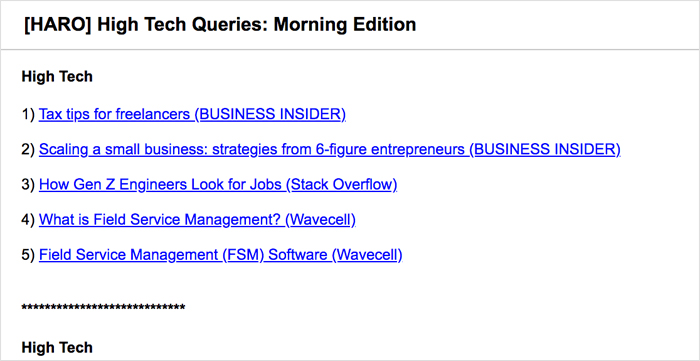The width and height of the screenshot is (700, 361).
Task: Click the asterisk divider line
Action: tap(103, 307)
